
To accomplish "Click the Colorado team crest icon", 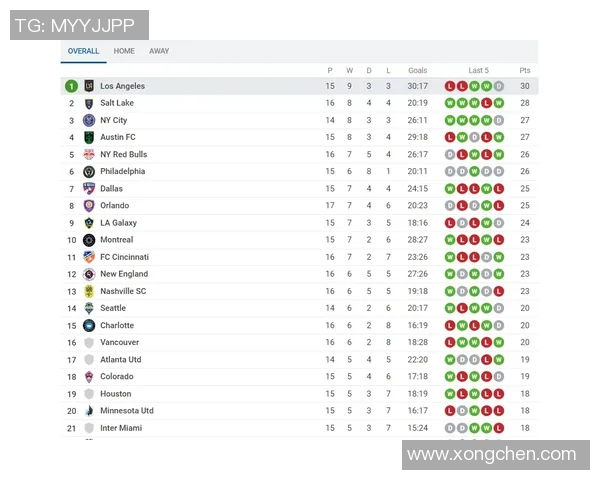I will pos(89,377).
